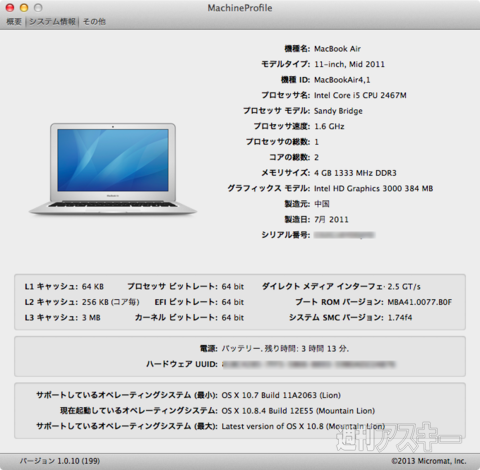480x470 pixels.
Task: Click the EFI bitrate 64 bit value
Action: coord(233,302)
